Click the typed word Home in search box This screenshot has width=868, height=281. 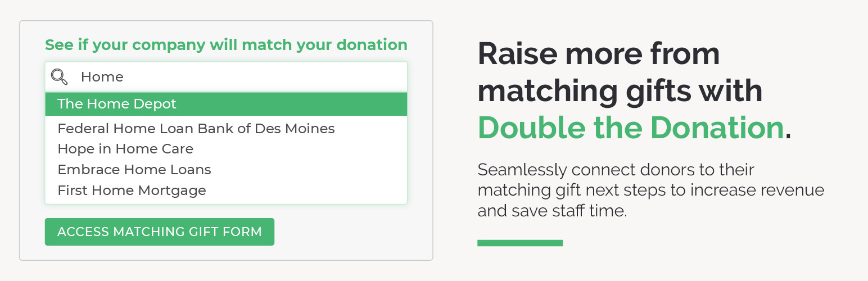[102, 77]
